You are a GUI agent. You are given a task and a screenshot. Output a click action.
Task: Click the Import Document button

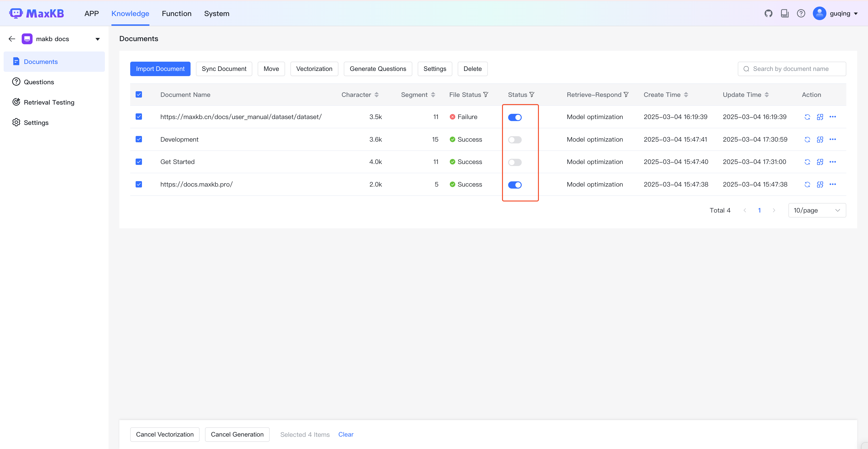click(160, 69)
